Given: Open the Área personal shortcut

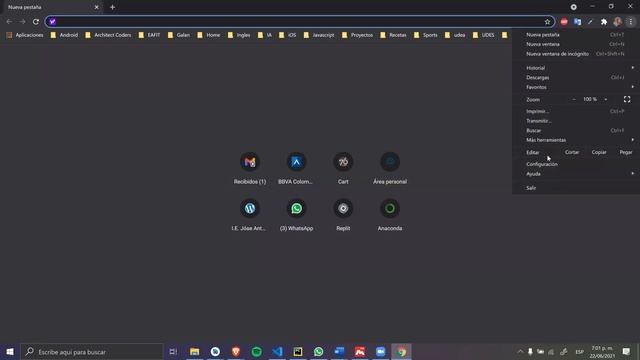Looking at the screenshot, I should (x=390, y=168).
